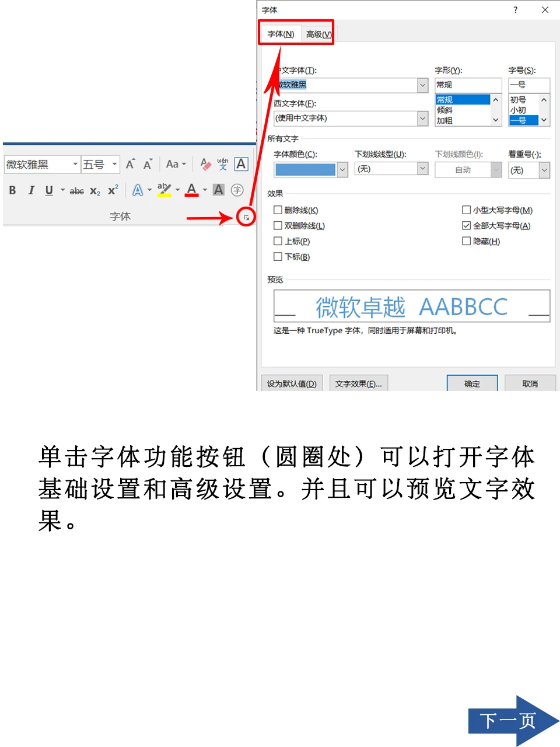Apply yellow text highlight color

(x=164, y=190)
